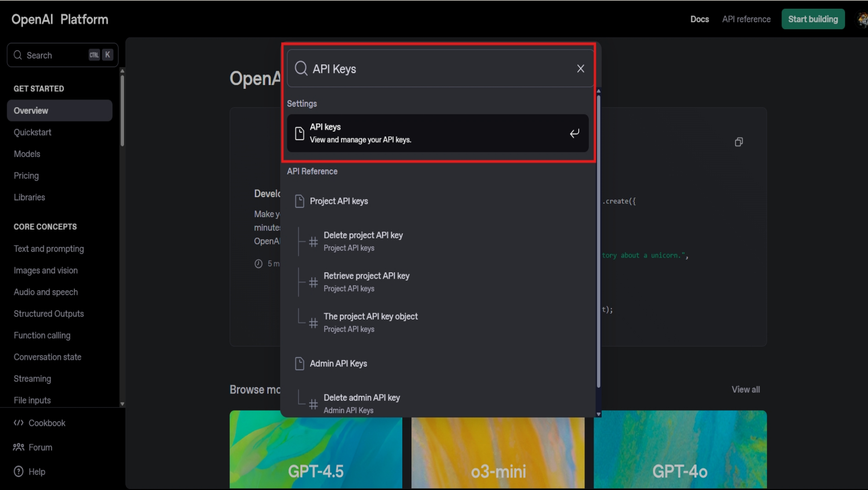Click the search results scrollbar thumb
The width and height of the screenshot is (868, 490).
point(598,240)
